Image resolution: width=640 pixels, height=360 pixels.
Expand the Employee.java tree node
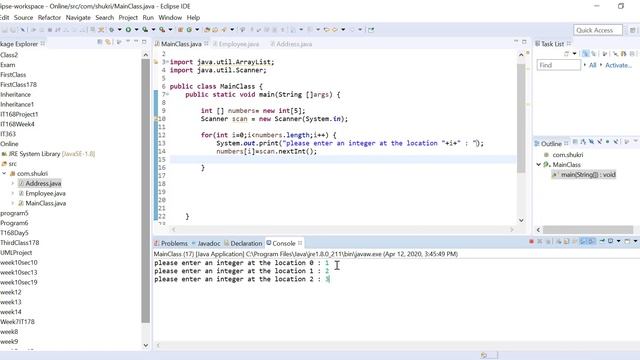(x=13, y=193)
